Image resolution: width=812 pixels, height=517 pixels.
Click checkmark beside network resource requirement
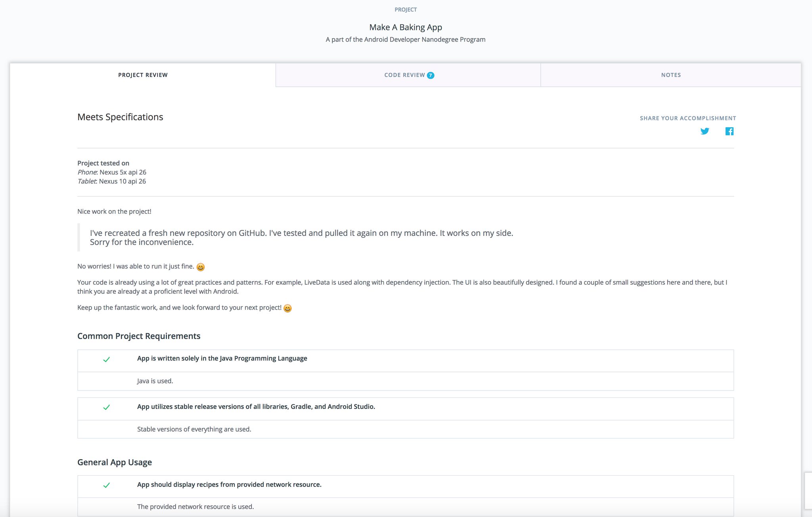[x=106, y=485]
